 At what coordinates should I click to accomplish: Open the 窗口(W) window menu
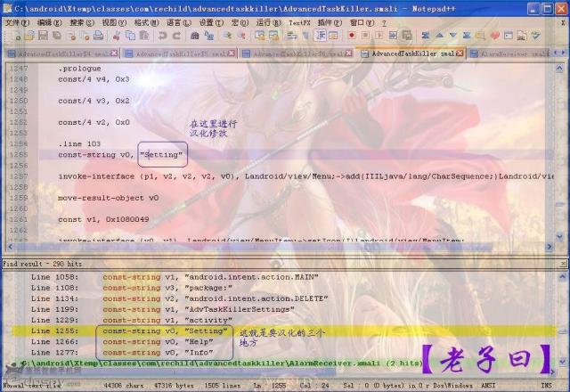pyautogui.click(x=362, y=22)
